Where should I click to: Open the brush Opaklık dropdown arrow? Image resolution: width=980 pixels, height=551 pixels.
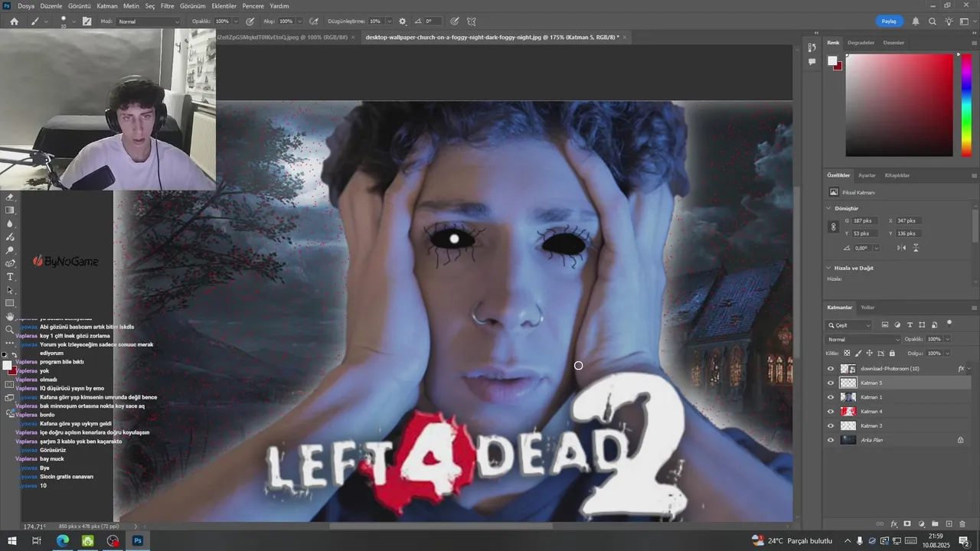[237, 21]
